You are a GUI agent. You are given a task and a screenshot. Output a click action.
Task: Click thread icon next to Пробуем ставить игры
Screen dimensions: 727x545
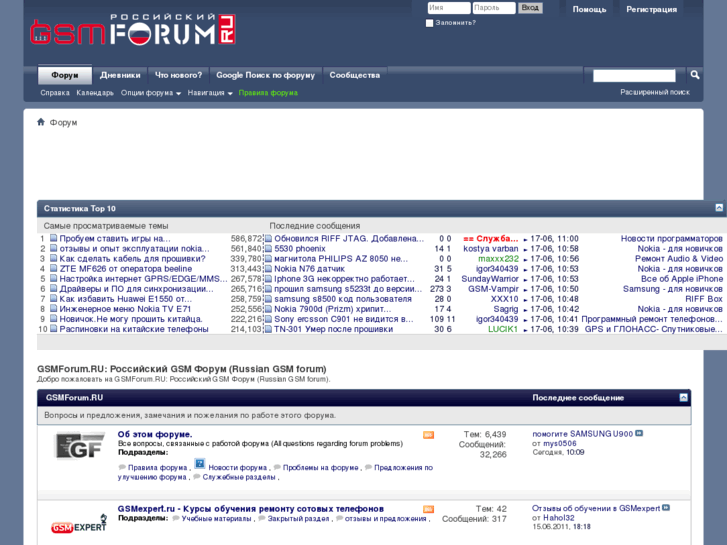(54, 238)
